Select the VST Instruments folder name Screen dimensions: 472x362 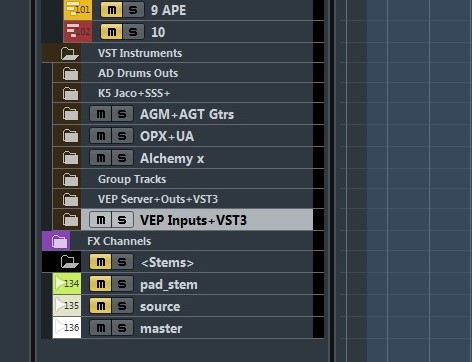(140, 53)
